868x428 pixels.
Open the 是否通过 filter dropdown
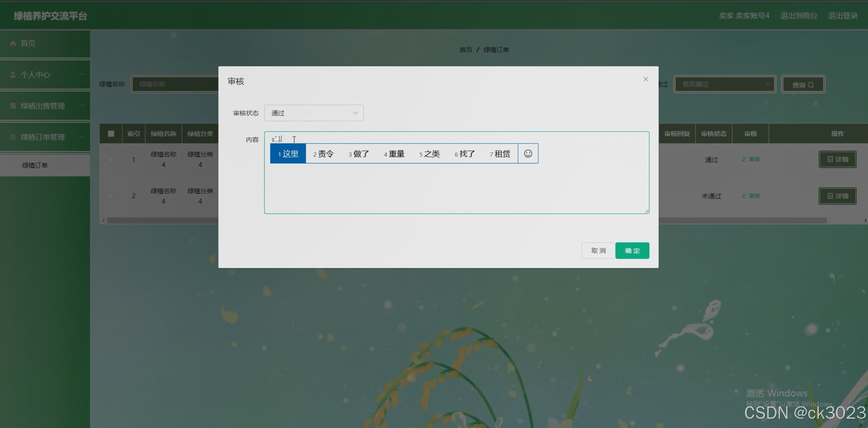click(x=725, y=84)
